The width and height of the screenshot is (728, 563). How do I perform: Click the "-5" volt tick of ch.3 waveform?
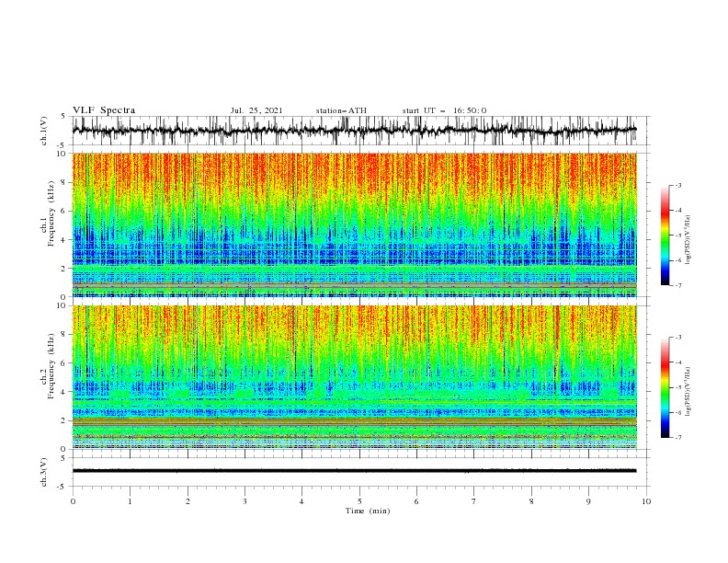point(63,487)
